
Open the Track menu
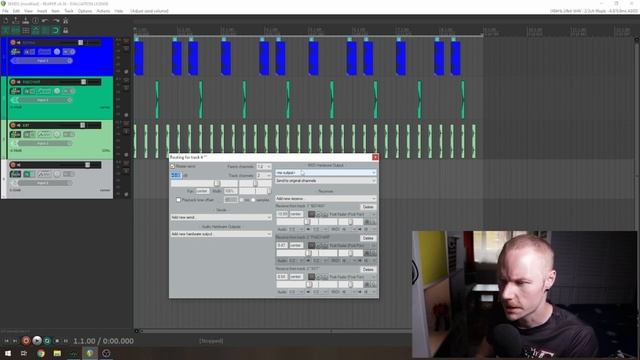point(69,11)
